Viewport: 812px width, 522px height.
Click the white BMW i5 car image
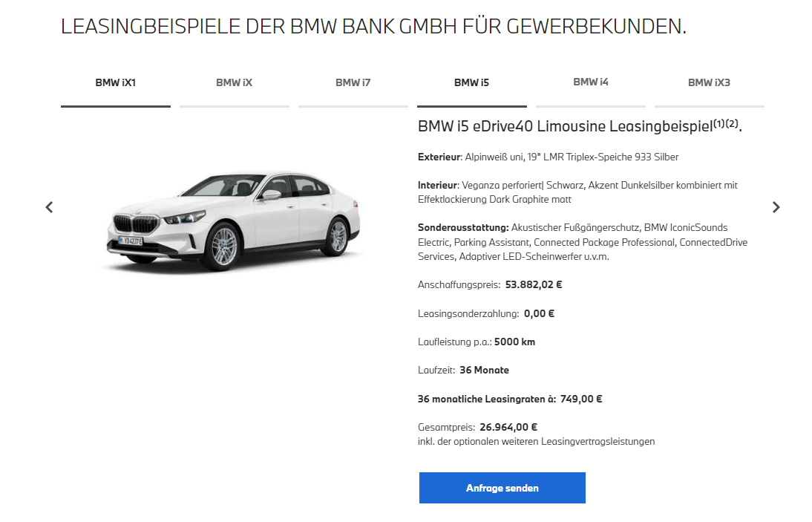click(234, 221)
